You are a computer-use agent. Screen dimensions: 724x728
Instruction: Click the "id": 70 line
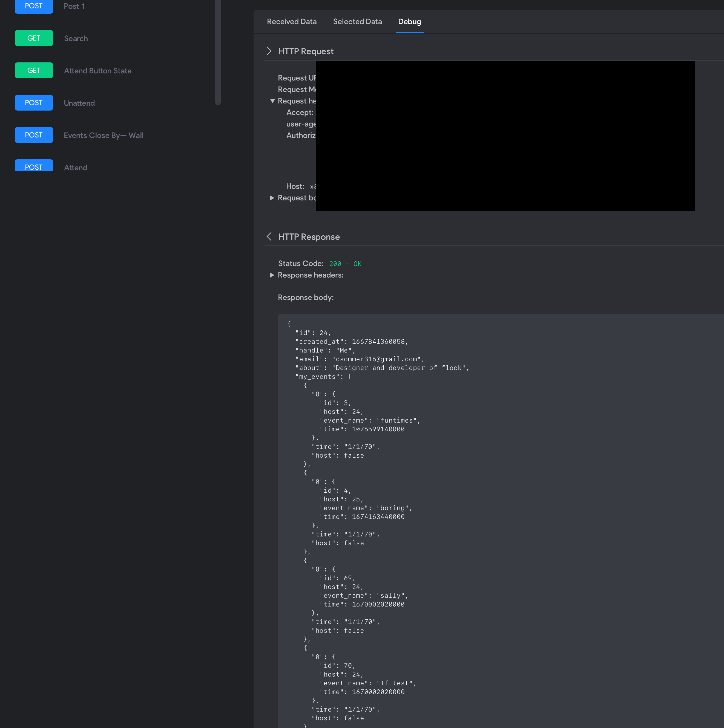tap(337, 666)
